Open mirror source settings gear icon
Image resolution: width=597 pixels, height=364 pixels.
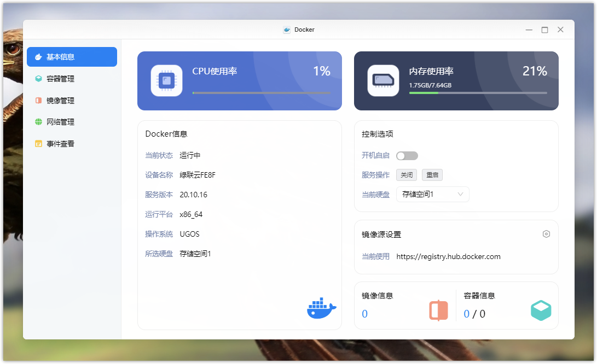[546, 234]
